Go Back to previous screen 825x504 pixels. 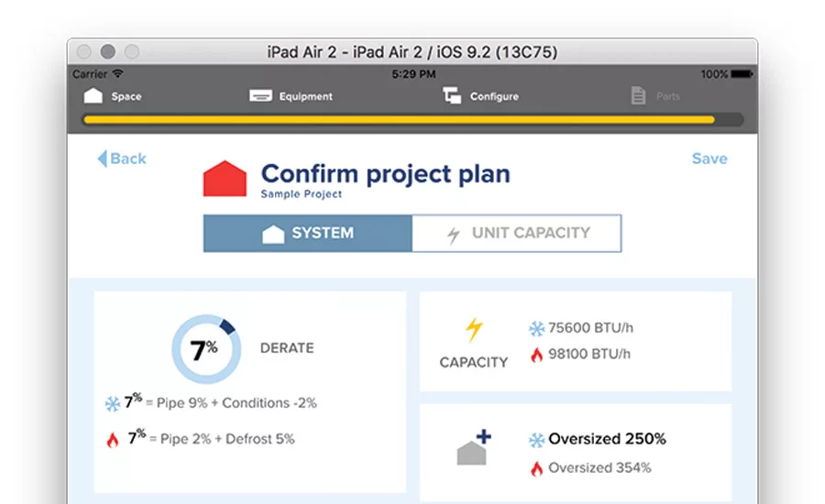(122, 159)
